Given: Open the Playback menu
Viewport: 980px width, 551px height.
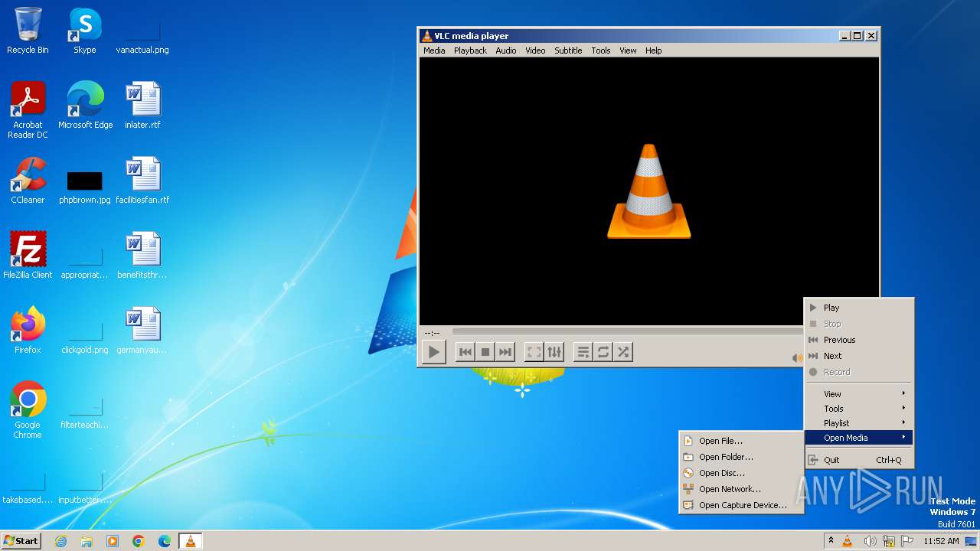Looking at the screenshot, I should pos(470,51).
